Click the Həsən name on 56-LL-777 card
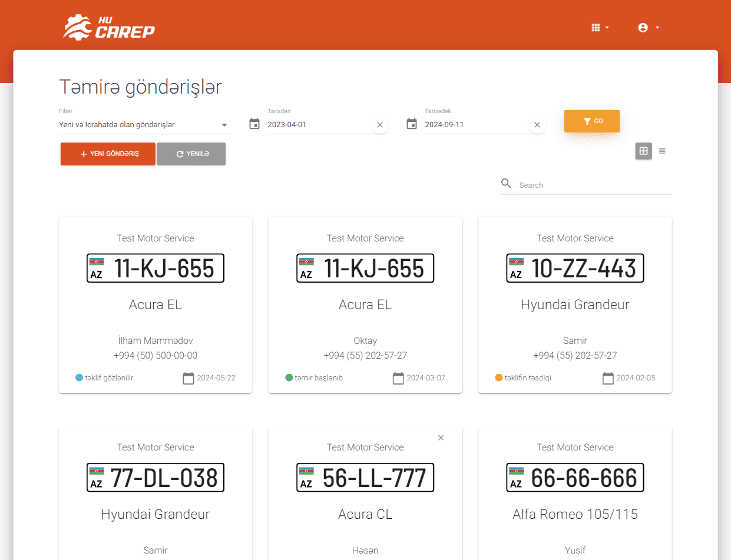Viewport: 731px width, 560px height. coord(365,550)
